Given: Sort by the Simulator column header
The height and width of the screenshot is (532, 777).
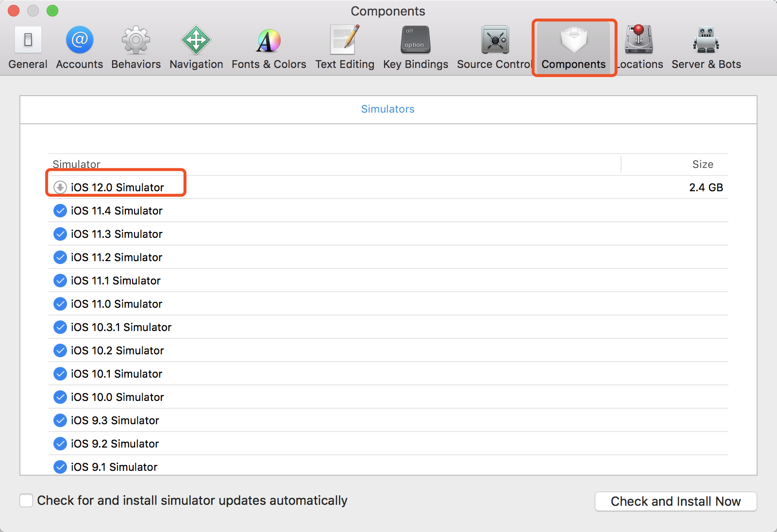Looking at the screenshot, I should pos(76,164).
